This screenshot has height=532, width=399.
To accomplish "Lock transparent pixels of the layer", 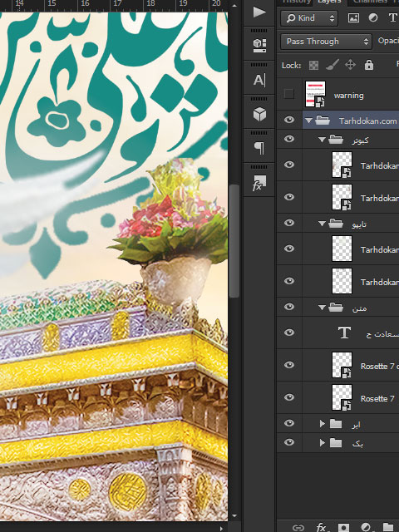I will 313,65.
